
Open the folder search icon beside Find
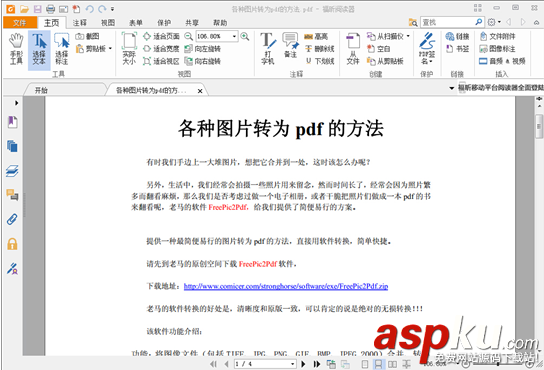click(x=413, y=22)
